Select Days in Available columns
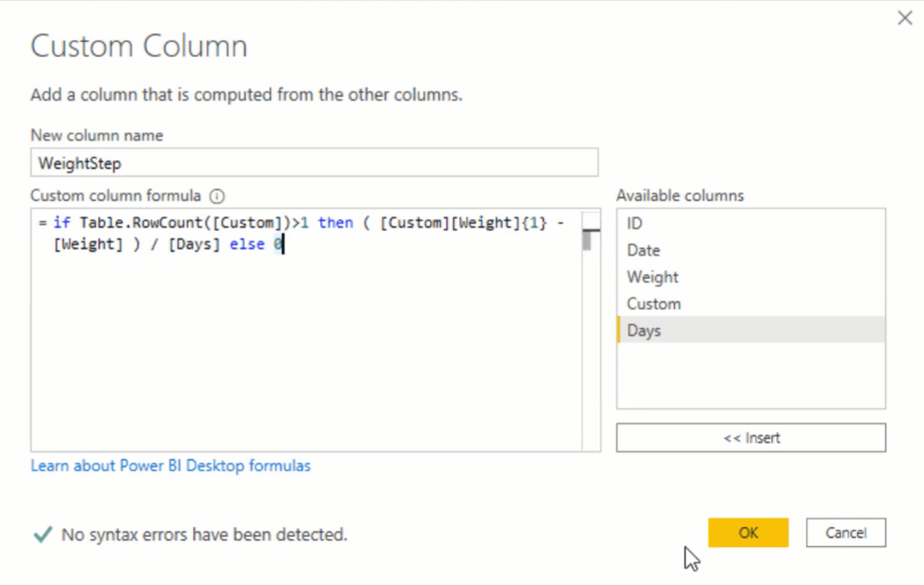This screenshot has width=924, height=585. (x=751, y=330)
